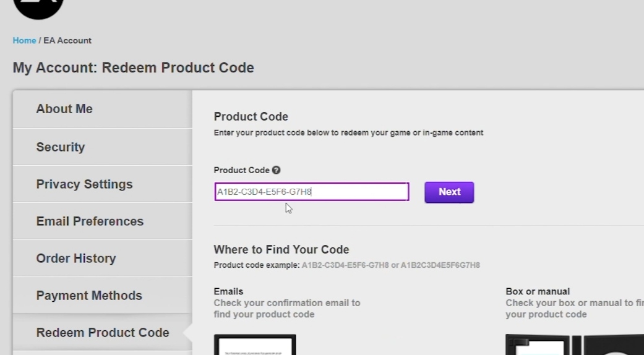This screenshot has height=355, width=644.
Task: Click the "My Account: Redeem Product Code" title
Action: point(134,68)
